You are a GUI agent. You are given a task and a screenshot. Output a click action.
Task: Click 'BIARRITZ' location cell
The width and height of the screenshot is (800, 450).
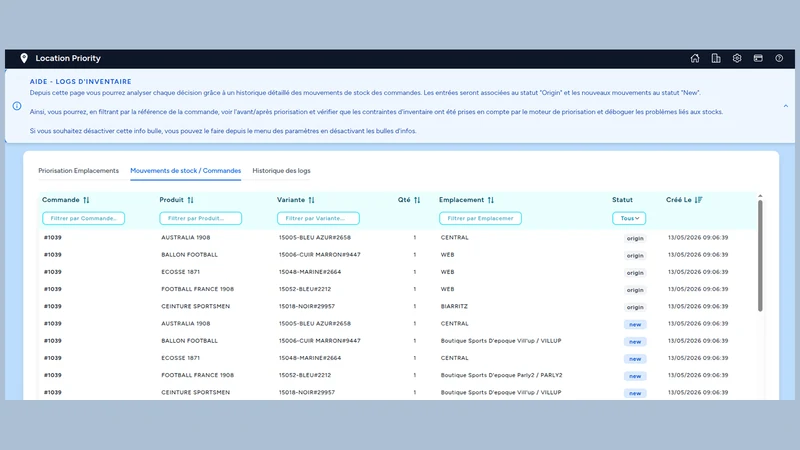pos(454,306)
